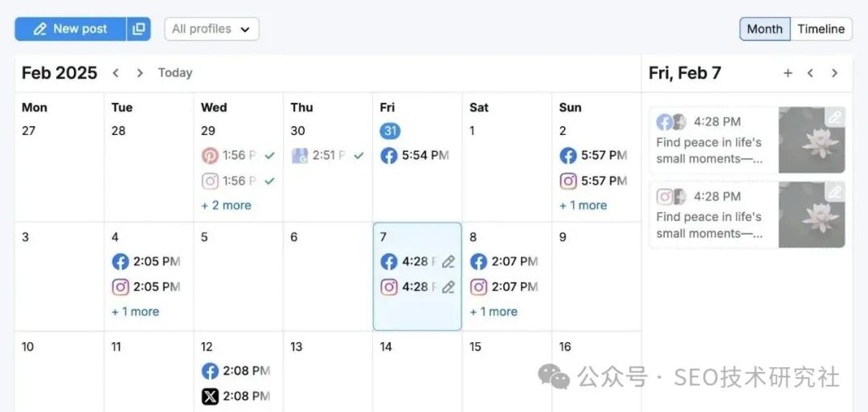This screenshot has height=412, width=868.
Task: Expand "+ 2 more" posts on Wed 29
Action: click(x=226, y=206)
